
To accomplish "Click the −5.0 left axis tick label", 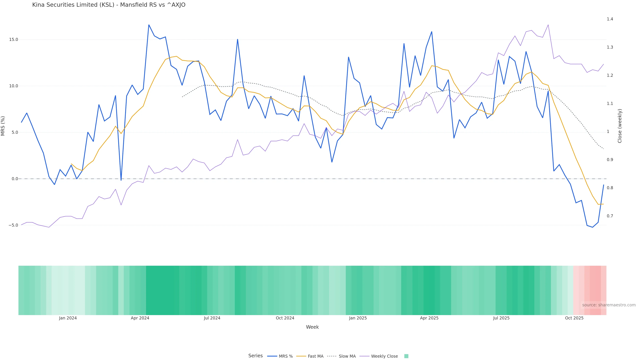I will [x=13, y=225].
